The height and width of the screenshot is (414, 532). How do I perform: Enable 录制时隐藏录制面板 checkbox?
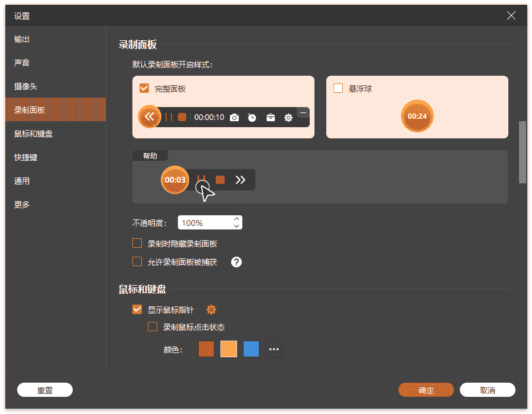point(137,243)
